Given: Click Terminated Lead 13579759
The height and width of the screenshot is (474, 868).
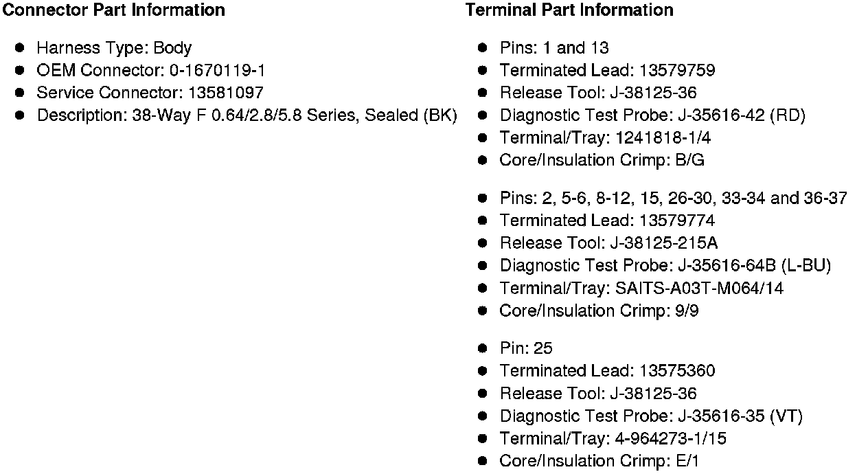Looking at the screenshot, I should (607, 71).
